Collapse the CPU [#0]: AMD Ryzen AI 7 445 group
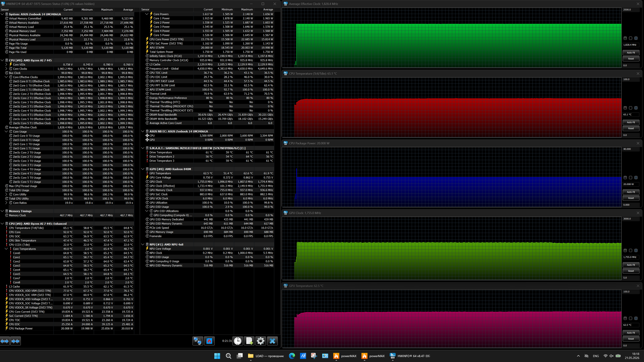644x362 pixels. (x=2, y=60)
